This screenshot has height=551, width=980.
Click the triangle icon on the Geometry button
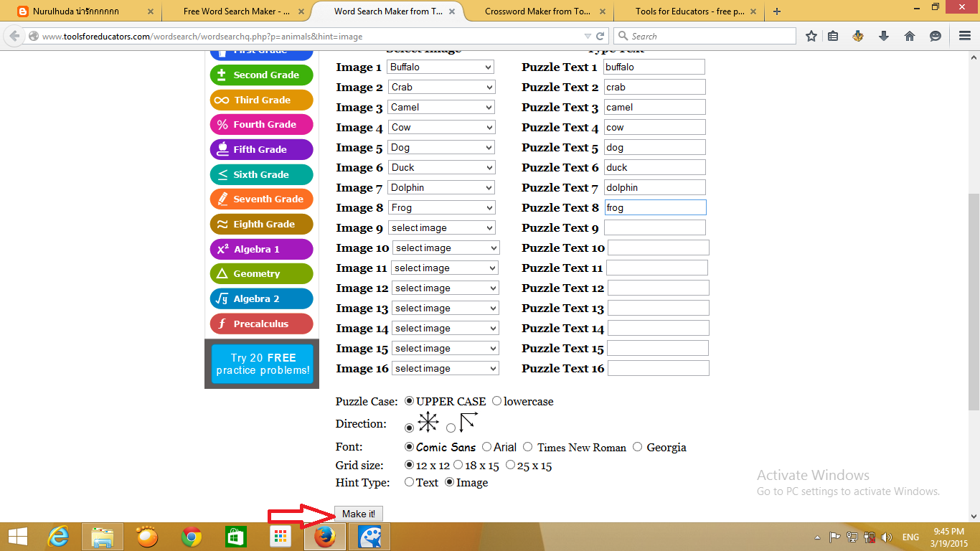pos(223,273)
